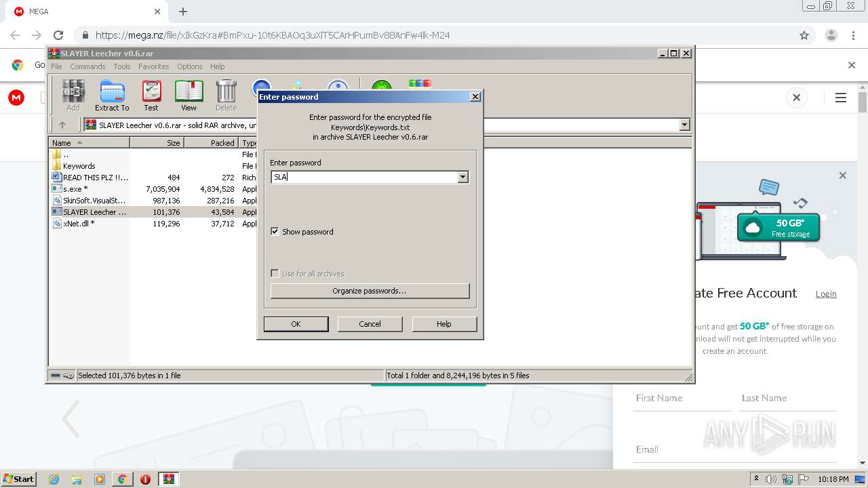Click the Chrome address bar URL

272,35
